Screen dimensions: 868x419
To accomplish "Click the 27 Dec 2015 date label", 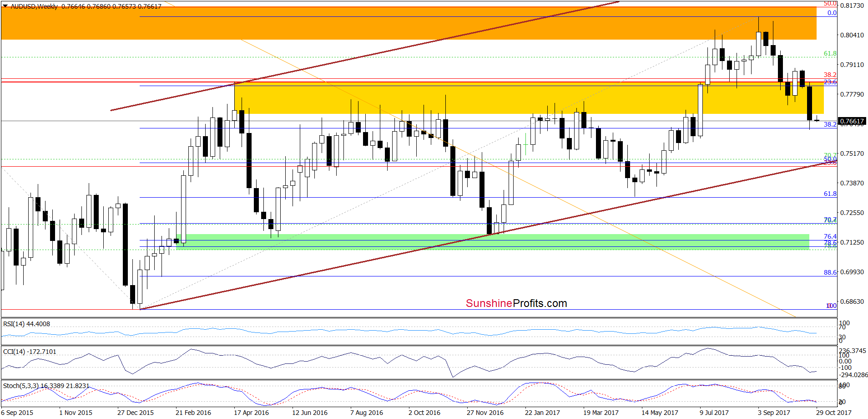I will [x=136, y=413].
